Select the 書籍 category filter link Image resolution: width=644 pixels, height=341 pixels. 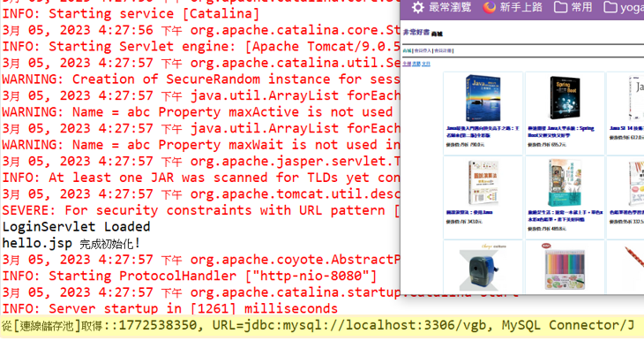416,64
